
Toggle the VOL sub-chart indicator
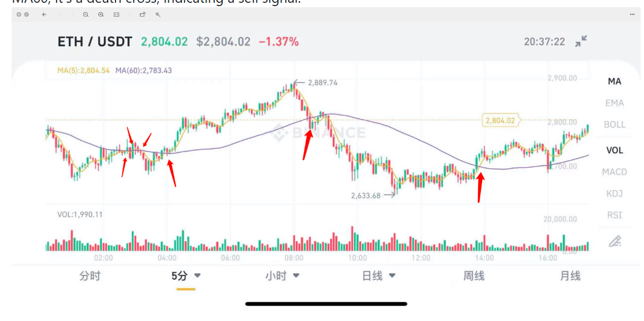(x=614, y=150)
